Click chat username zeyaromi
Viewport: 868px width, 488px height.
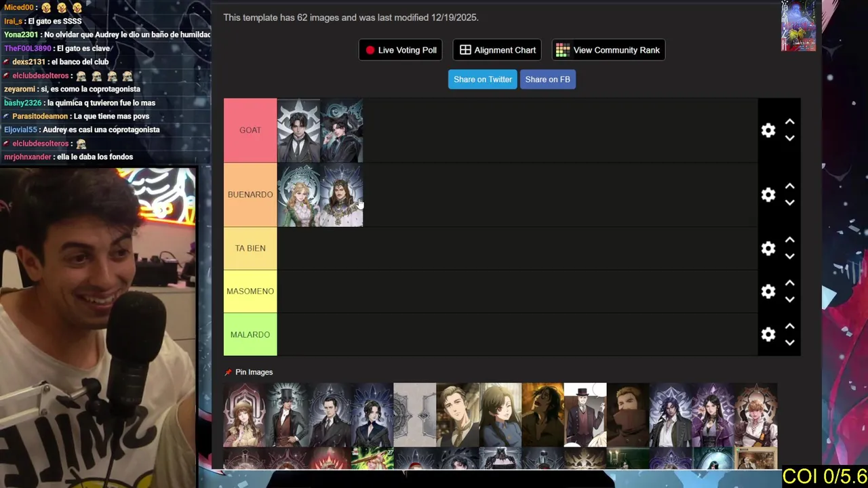click(x=20, y=89)
